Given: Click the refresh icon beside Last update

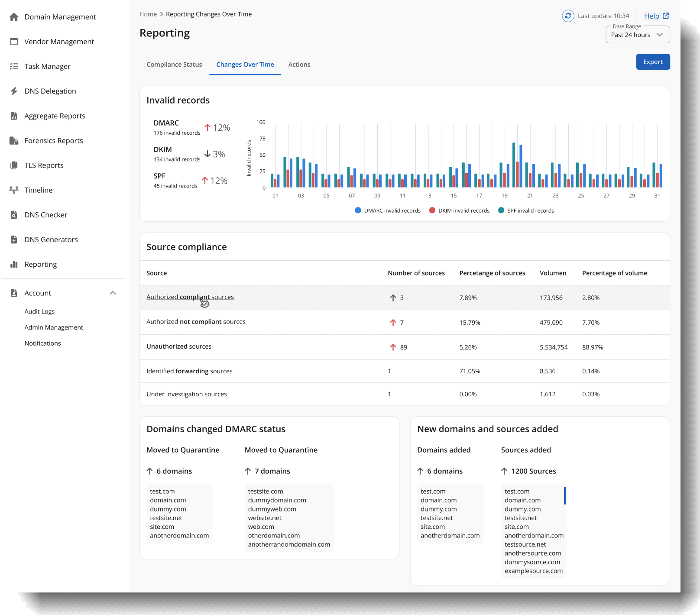Looking at the screenshot, I should 568,16.
